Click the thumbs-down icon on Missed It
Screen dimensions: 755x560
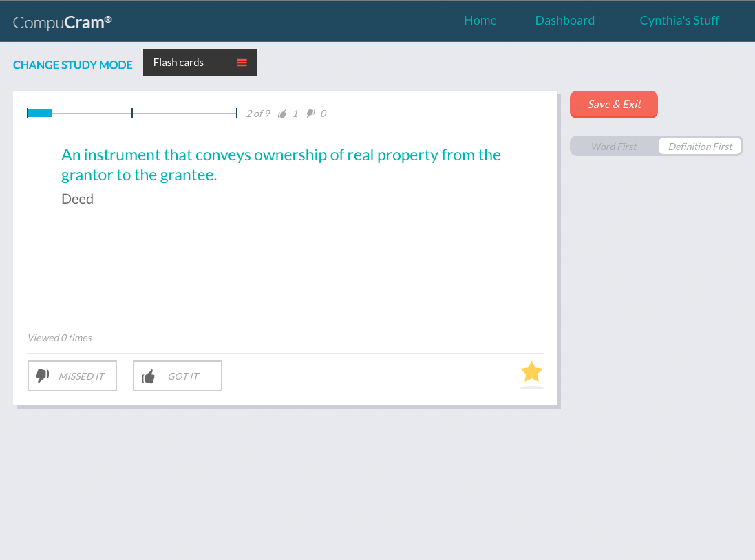[43, 376]
